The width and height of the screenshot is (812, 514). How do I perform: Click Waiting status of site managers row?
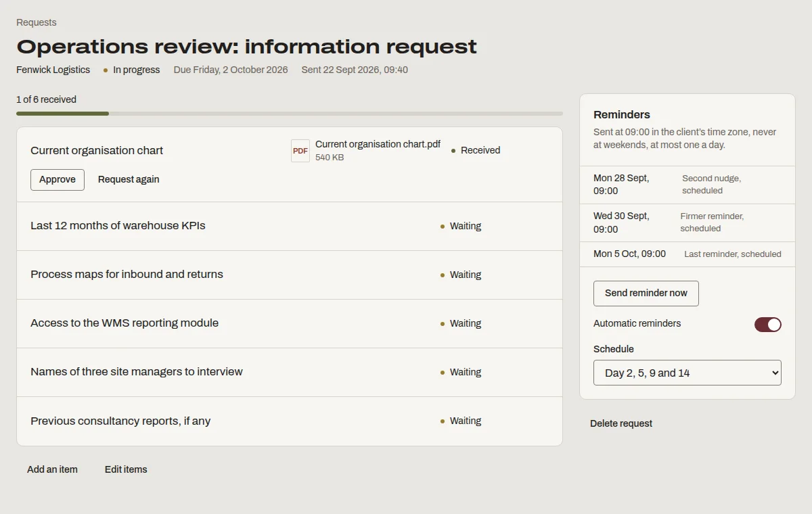click(461, 372)
